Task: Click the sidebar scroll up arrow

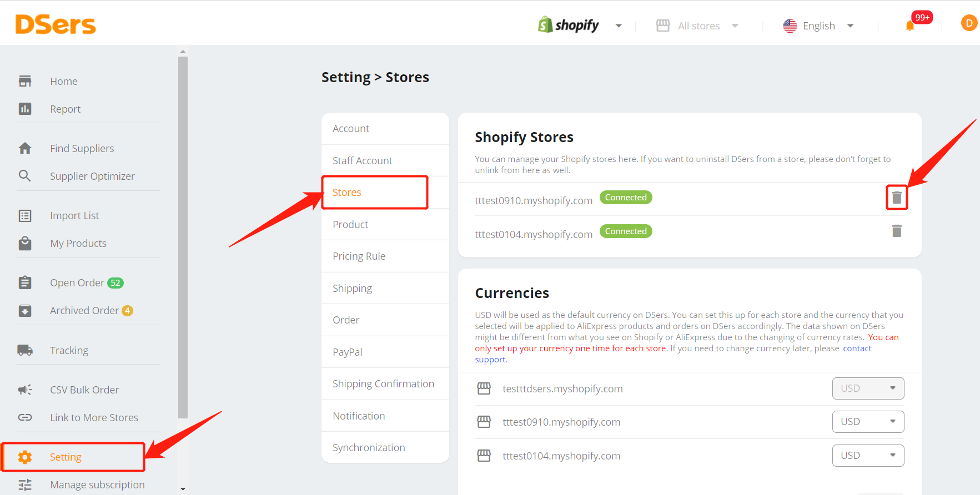Action: tap(183, 52)
